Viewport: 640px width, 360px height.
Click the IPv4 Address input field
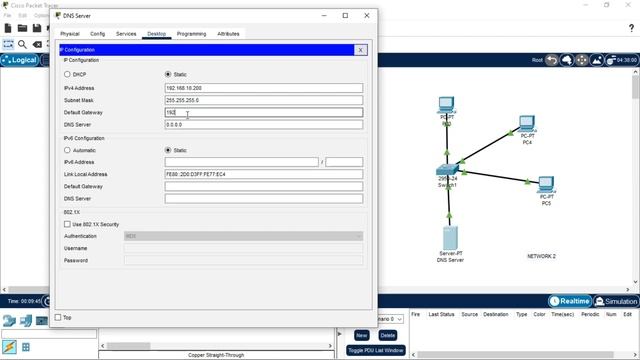tap(264, 88)
